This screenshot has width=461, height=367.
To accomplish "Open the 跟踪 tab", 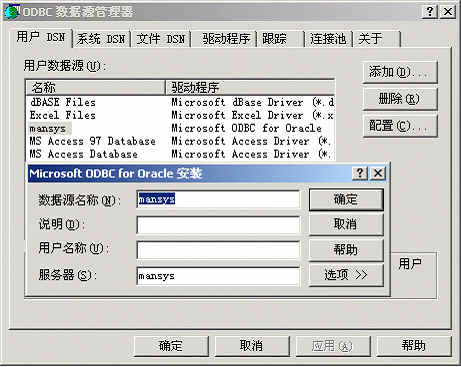I will click(280, 39).
